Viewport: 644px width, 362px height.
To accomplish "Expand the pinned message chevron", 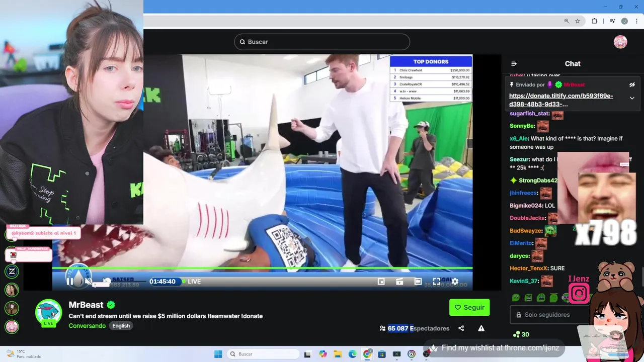I will 632,98.
